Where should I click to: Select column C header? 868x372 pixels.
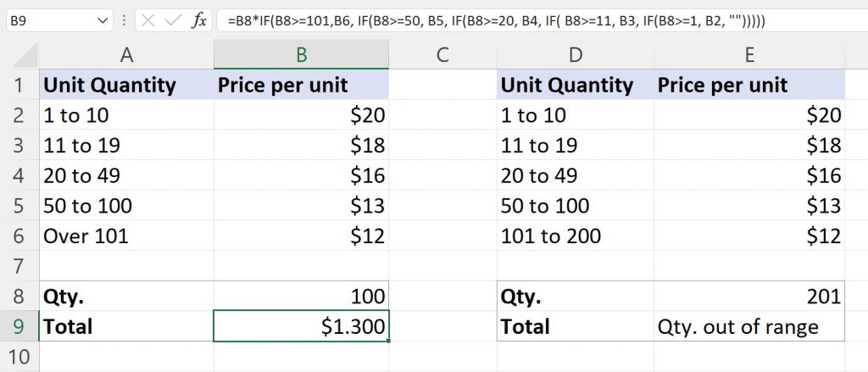442,55
